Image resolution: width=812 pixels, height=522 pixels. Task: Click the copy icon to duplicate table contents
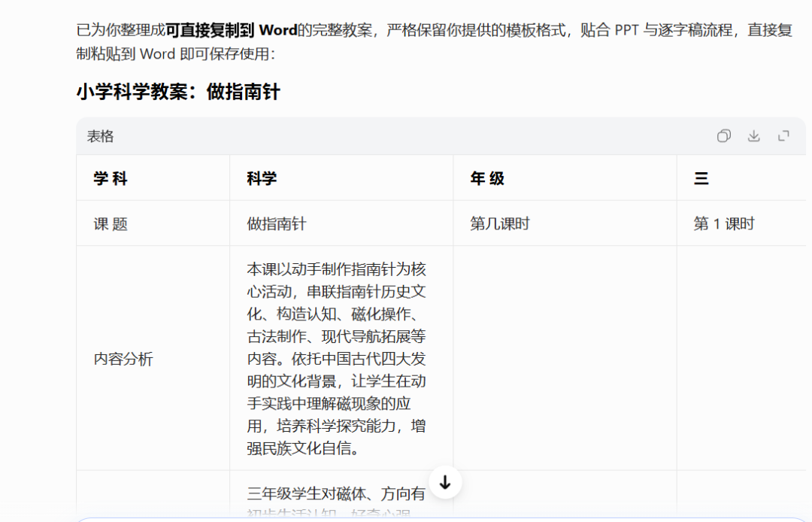[x=723, y=135]
